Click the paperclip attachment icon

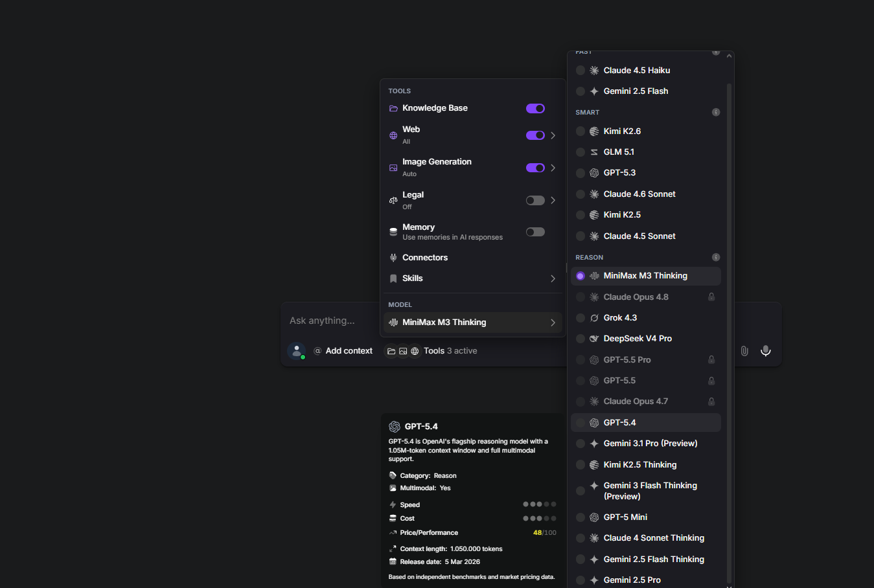pos(744,351)
